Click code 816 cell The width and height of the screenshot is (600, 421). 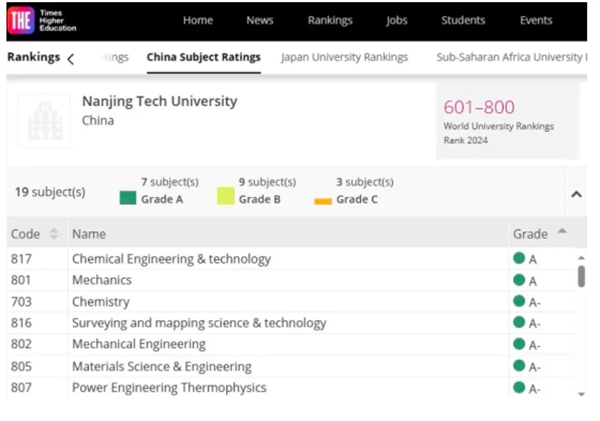(21, 323)
